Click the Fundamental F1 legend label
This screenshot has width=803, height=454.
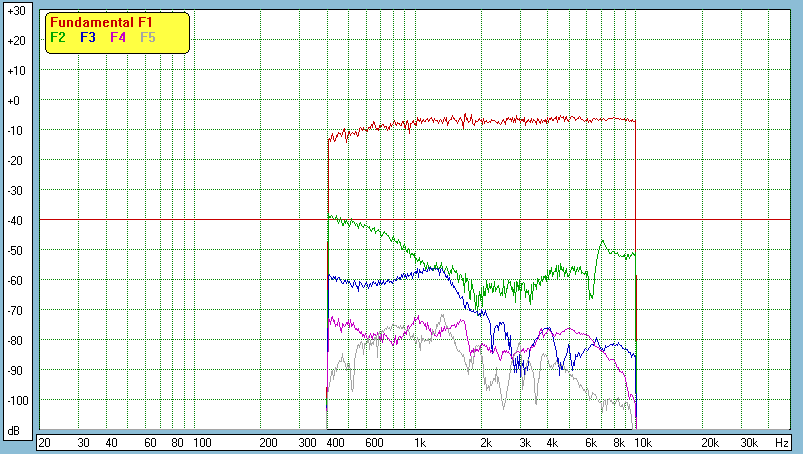[x=99, y=22]
